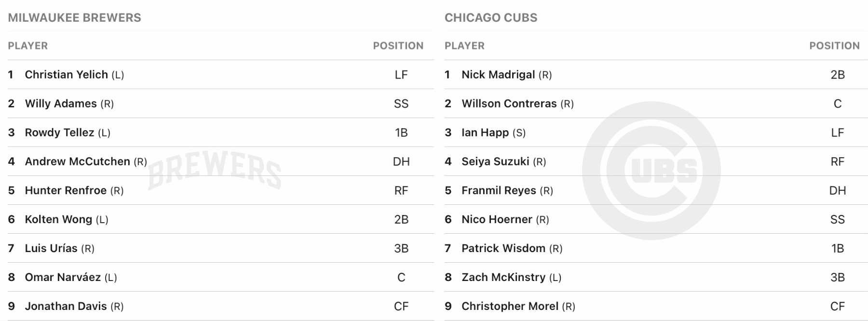Click Andrew McCutchen's name
The width and height of the screenshot is (868, 321).
click(77, 161)
